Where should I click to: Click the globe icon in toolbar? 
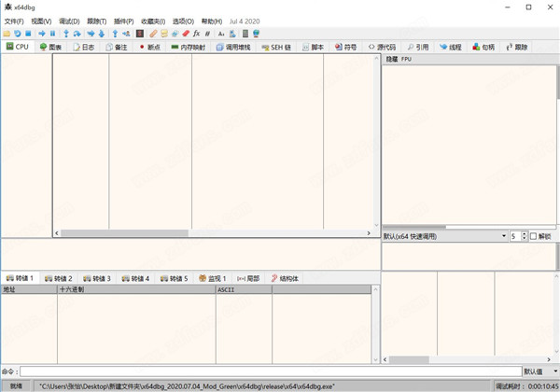click(x=256, y=34)
